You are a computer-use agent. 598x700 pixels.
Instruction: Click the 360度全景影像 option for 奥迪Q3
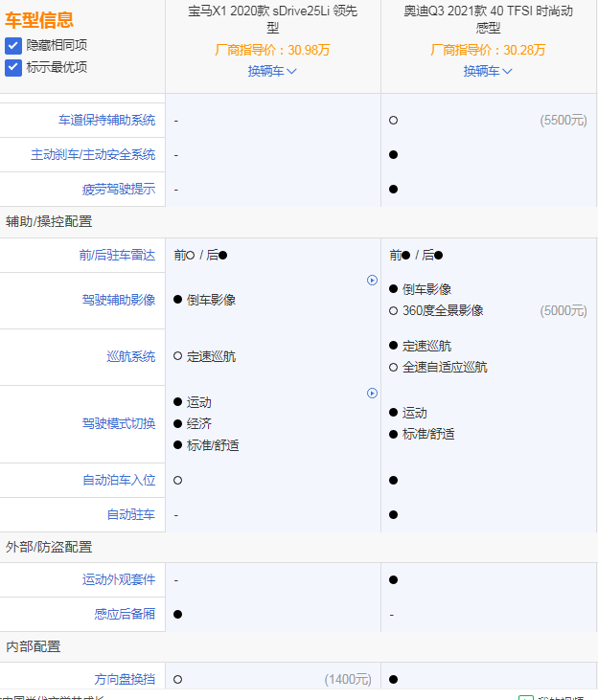click(x=443, y=311)
